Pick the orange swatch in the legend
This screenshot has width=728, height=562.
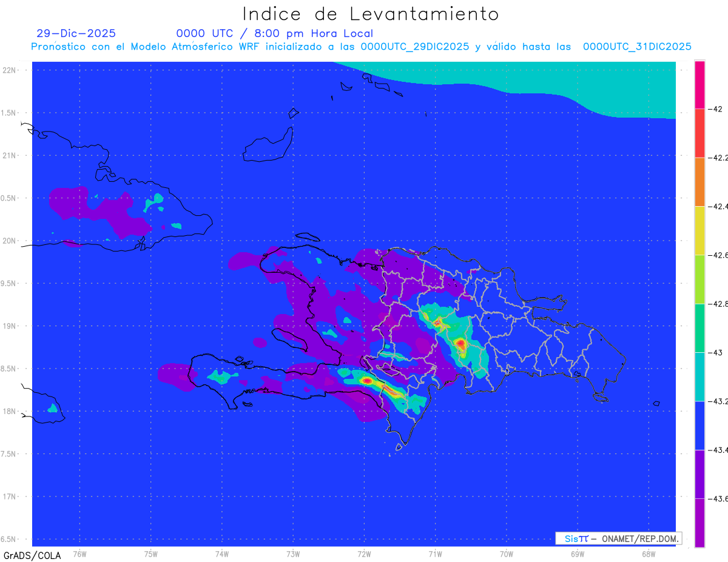[699, 182]
